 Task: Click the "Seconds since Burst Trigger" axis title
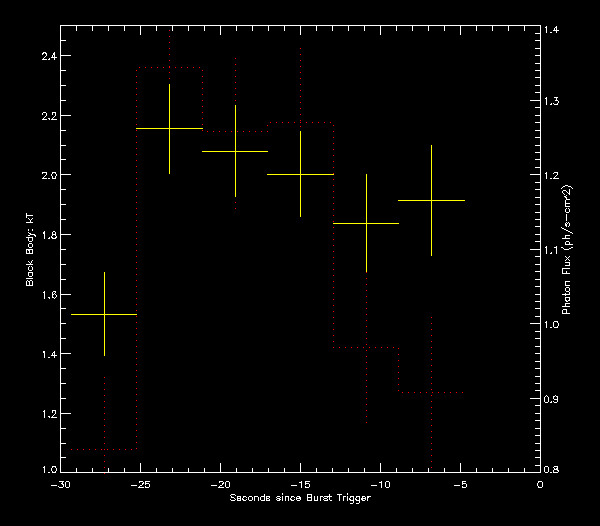300,498
